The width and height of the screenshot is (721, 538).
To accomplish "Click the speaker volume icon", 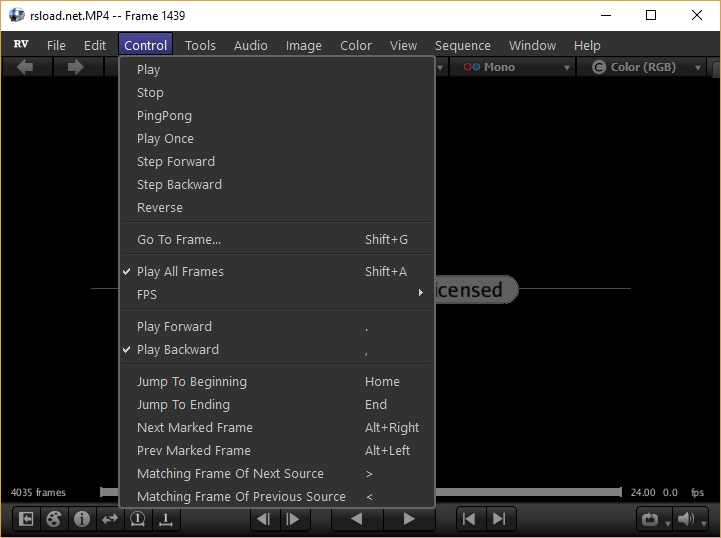I will tap(686, 520).
